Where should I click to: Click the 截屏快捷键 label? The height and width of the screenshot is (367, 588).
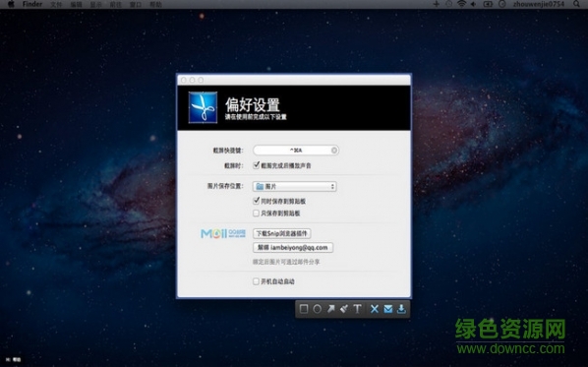(228, 151)
